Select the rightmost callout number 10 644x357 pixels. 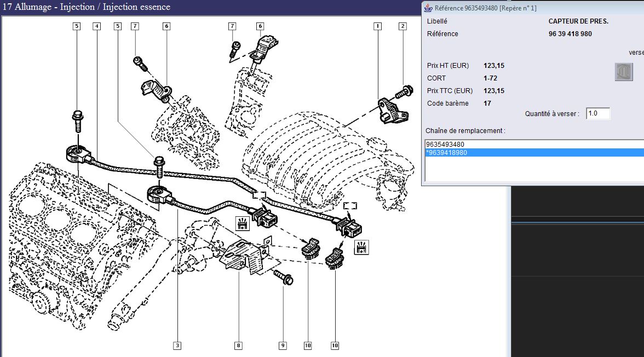[x=335, y=346]
